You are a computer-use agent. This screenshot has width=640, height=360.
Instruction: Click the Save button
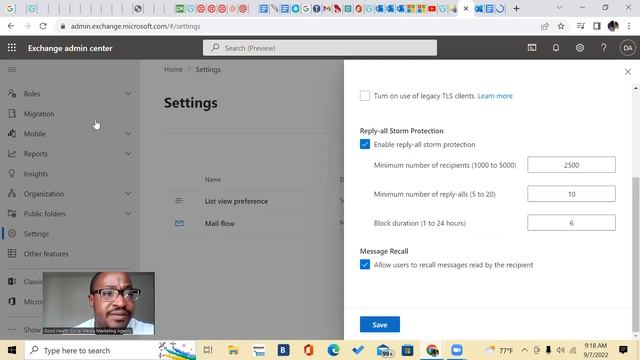tap(380, 324)
